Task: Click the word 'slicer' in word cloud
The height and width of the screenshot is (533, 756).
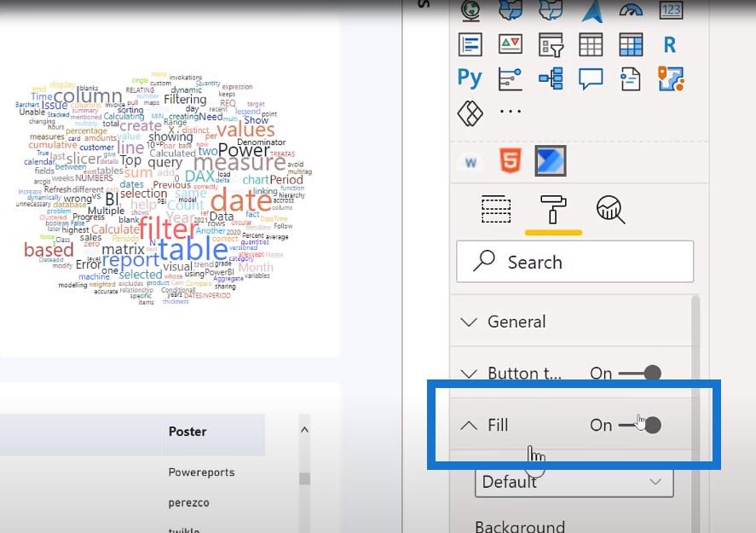Action: [84, 159]
